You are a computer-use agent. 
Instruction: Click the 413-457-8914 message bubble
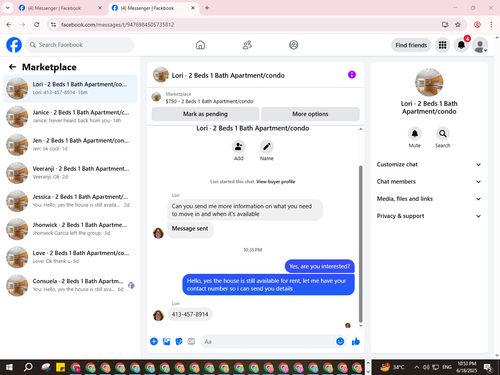(190, 314)
